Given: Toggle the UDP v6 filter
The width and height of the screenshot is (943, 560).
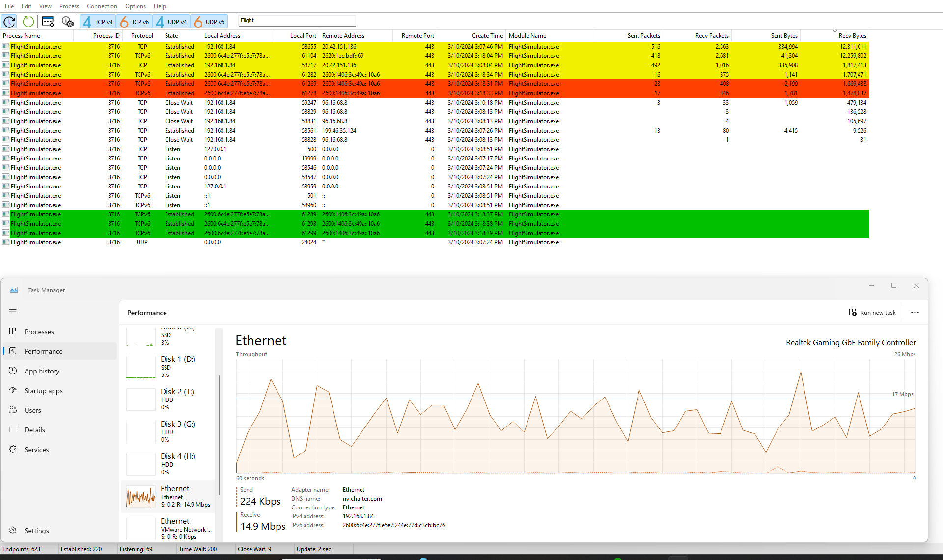Looking at the screenshot, I should tap(209, 22).
